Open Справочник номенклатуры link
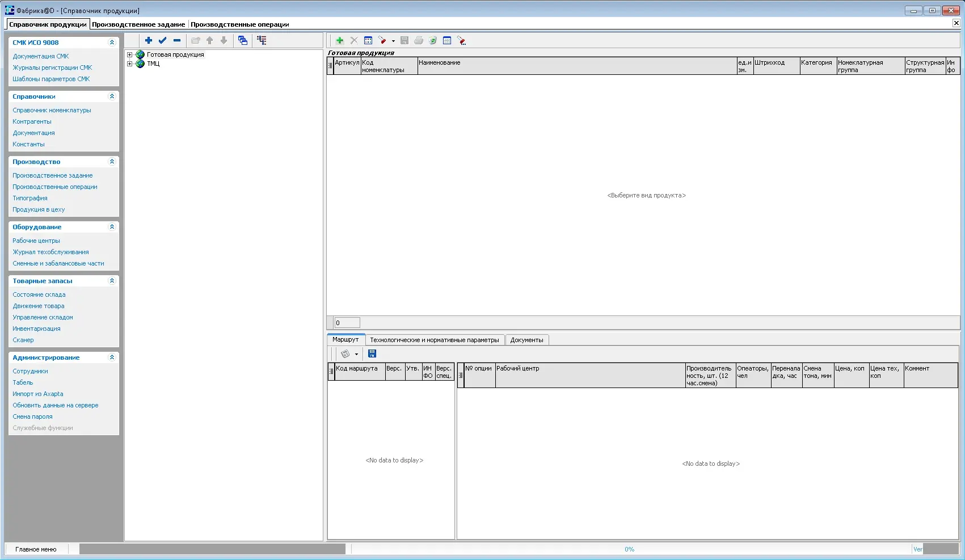965x560 pixels. [x=52, y=110]
